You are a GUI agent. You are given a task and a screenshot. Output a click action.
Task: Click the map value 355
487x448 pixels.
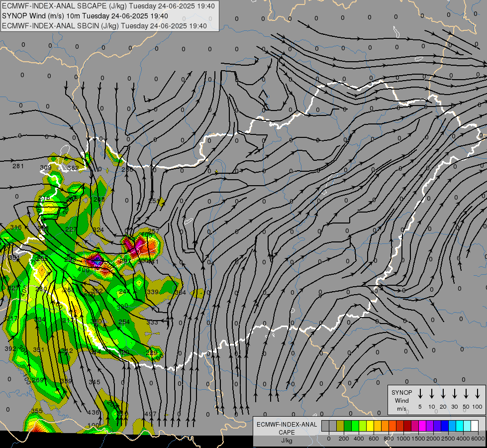pos(37,411)
